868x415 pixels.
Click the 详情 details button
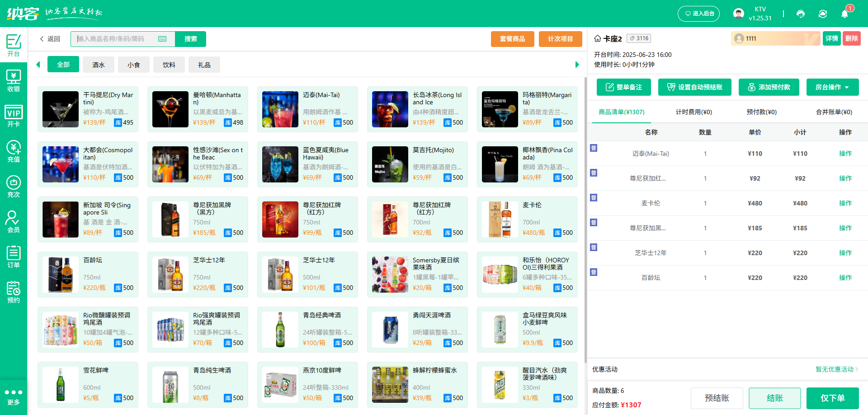click(x=832, y=38)
